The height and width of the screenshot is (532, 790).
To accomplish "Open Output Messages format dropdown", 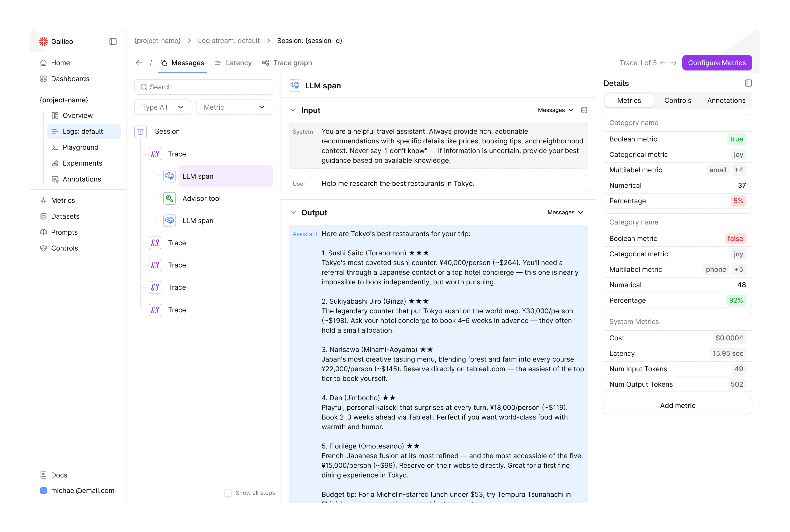I will pos(565,212).
